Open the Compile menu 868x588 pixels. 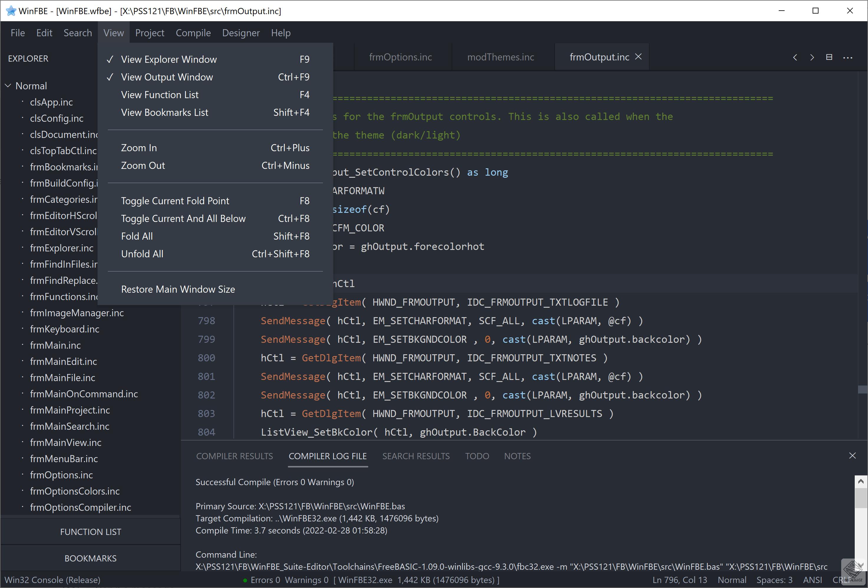coord(193,33)
